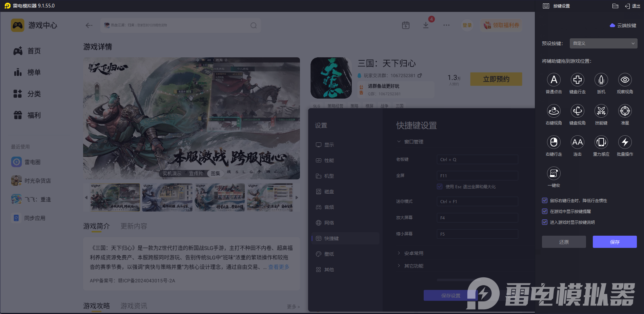The width and height of the screenshot is (644, 314).
Task: Expand the 安卓常用 shortcut section
Action: coord(414,253)
